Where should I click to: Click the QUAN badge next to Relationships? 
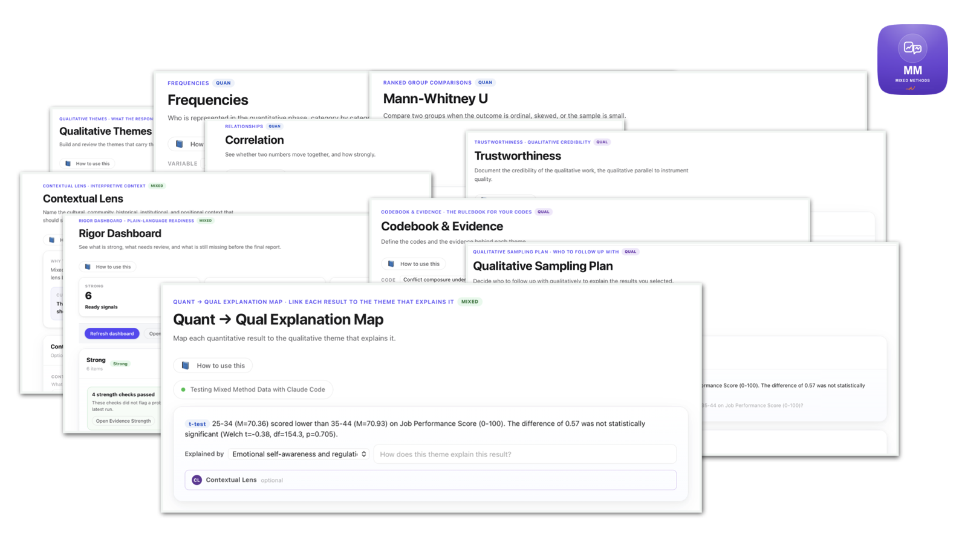tap(275, 126)
